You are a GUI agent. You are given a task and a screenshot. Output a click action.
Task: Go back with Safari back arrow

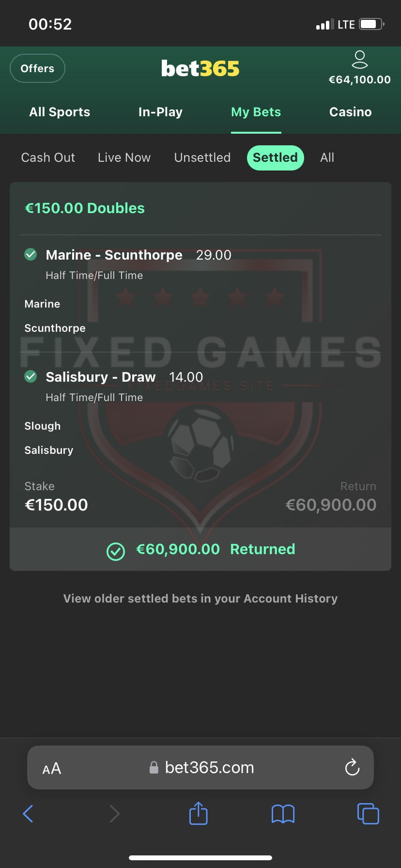[29, 814]
